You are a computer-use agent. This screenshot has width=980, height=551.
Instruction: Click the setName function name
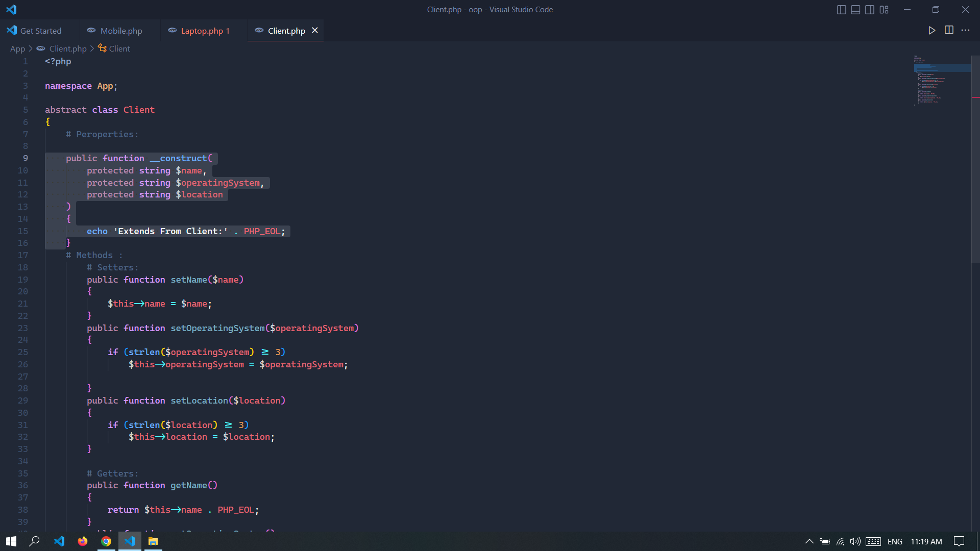point(189,280)
